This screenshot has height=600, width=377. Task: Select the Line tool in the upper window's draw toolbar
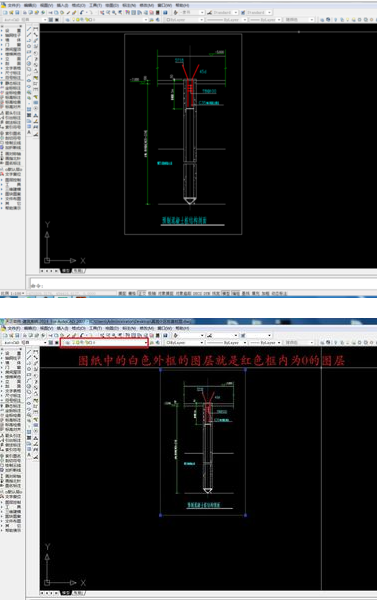click(29, 29)
